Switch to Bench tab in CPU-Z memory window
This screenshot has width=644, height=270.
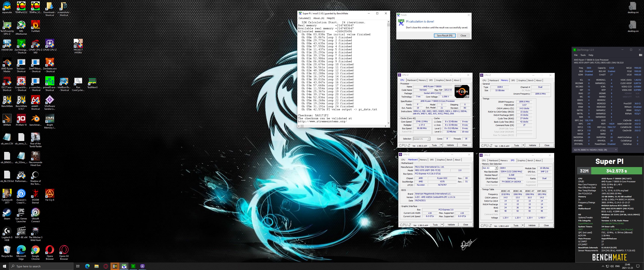coord(531,80)
